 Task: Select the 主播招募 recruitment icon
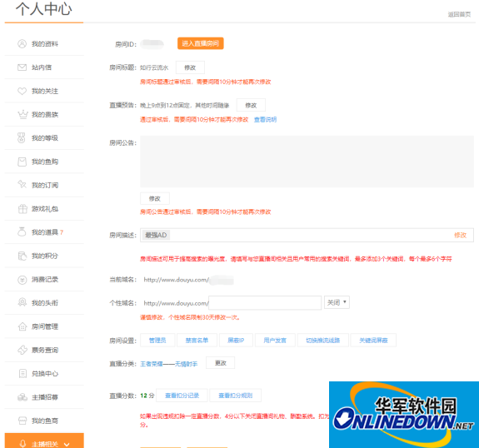pyautogui.click(x=22, y=397)
